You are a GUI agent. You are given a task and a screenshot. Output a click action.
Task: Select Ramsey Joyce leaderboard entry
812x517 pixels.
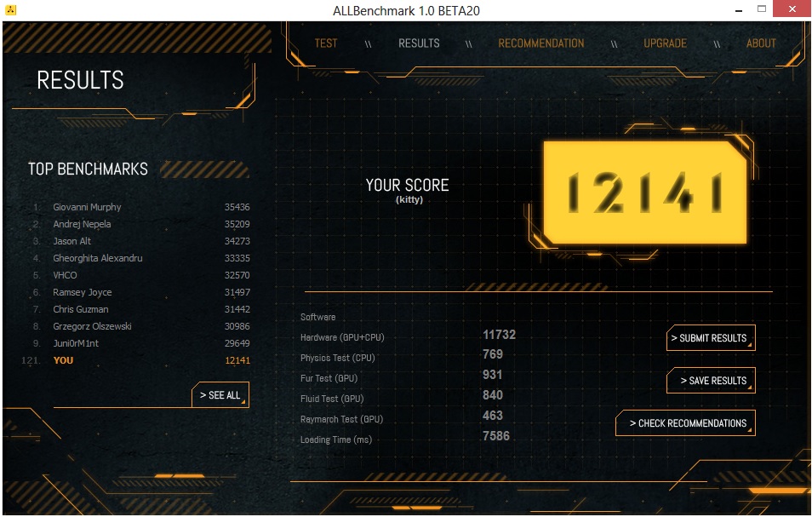pos(83,293)
